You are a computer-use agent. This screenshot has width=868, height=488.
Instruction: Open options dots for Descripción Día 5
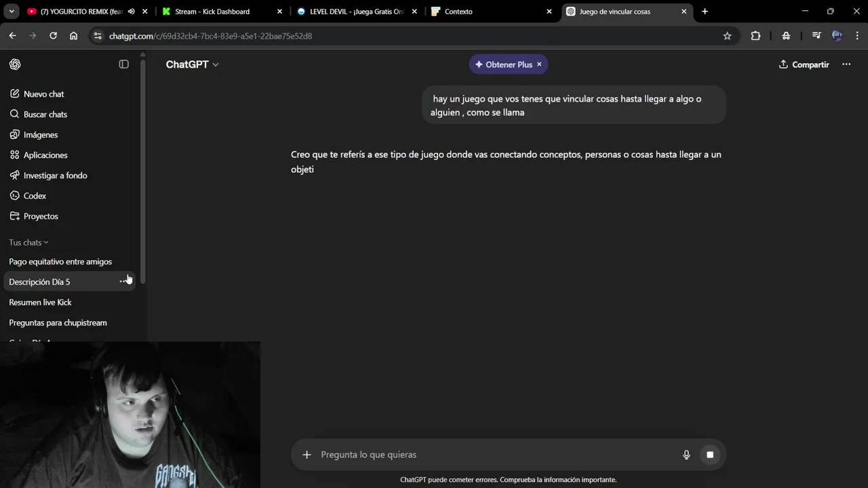point(124,281)
